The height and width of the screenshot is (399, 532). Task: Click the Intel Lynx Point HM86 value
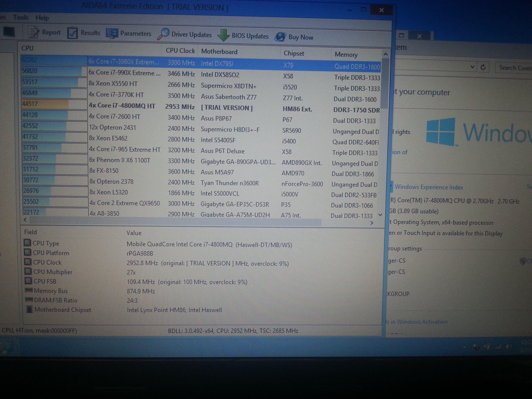click(174, 310)
